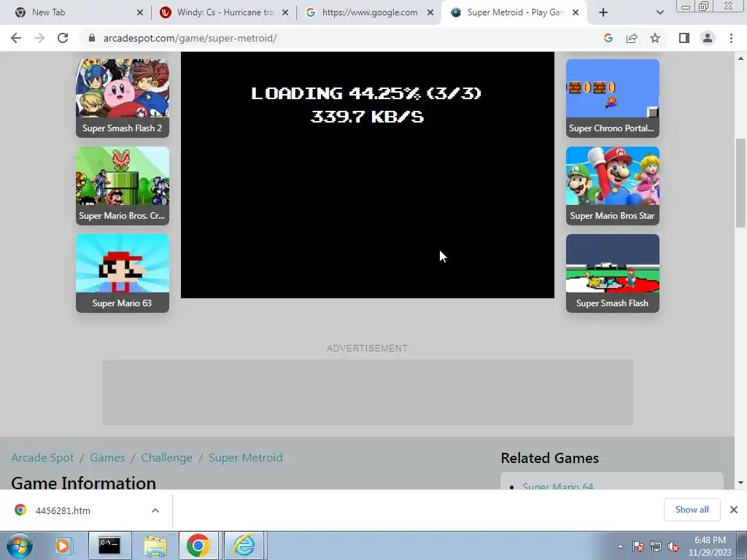The height and width of the screenshot is (560, 747).
Task: Open the Super Mario 64 related game link
Action: 558,486
